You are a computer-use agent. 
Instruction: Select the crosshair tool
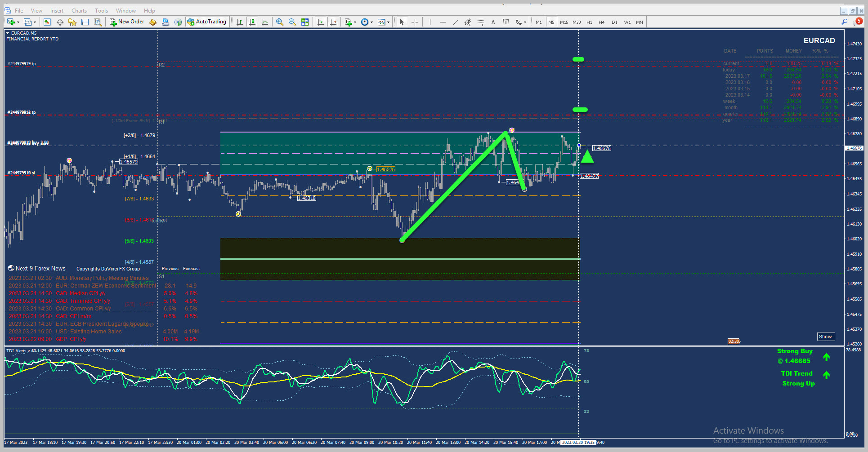(x=415, y=22)
